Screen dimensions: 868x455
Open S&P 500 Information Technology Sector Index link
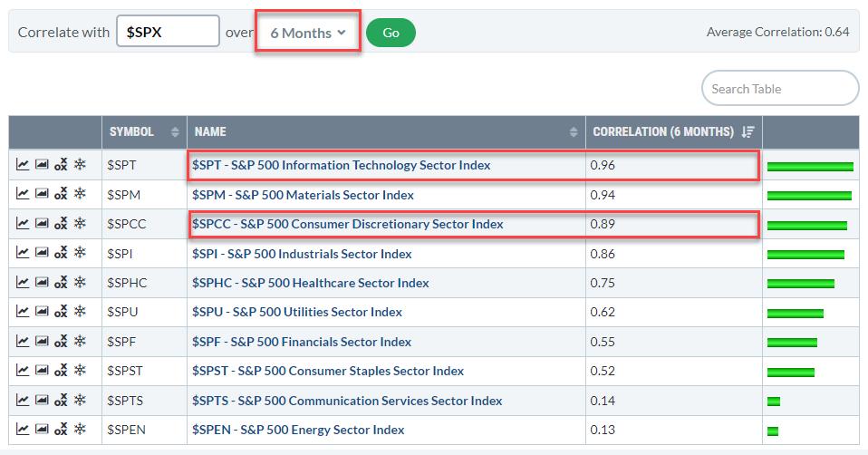(x=341, y=165)
